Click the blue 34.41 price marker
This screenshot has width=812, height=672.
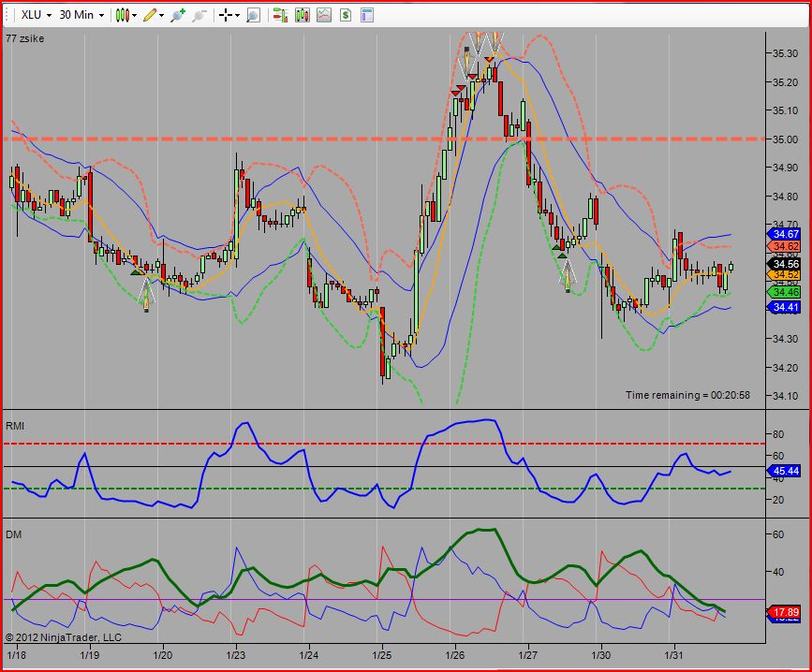784,307
